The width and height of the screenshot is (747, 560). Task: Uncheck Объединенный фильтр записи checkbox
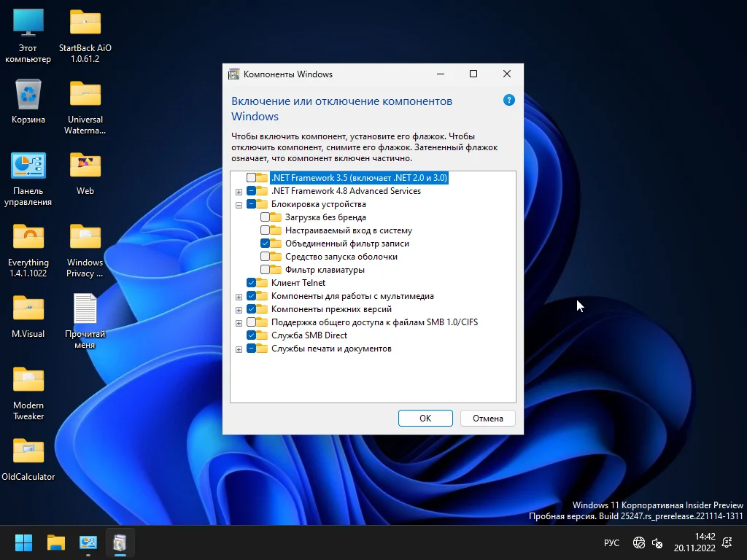(x=266, y=244)
